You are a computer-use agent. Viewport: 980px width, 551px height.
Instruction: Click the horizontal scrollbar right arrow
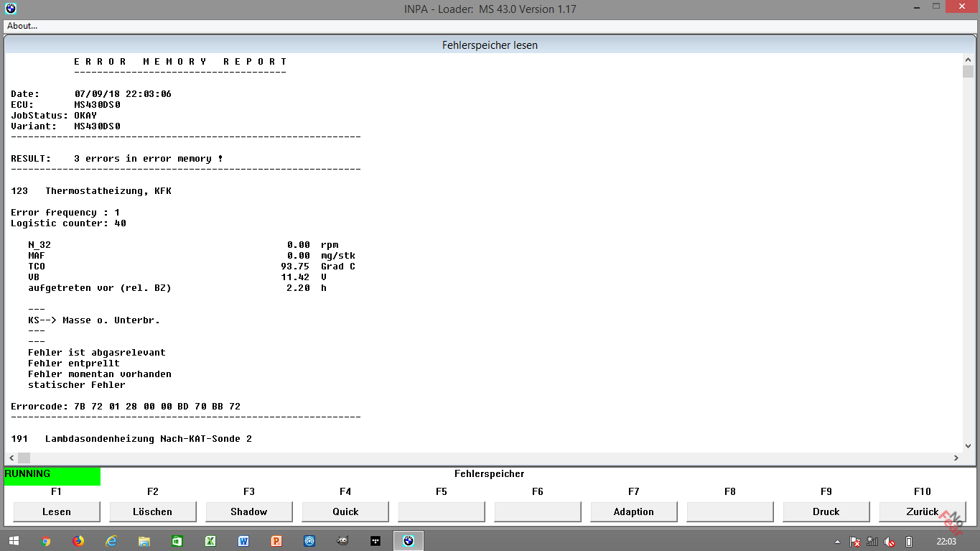pyautogui.click(x=956, y=458)
